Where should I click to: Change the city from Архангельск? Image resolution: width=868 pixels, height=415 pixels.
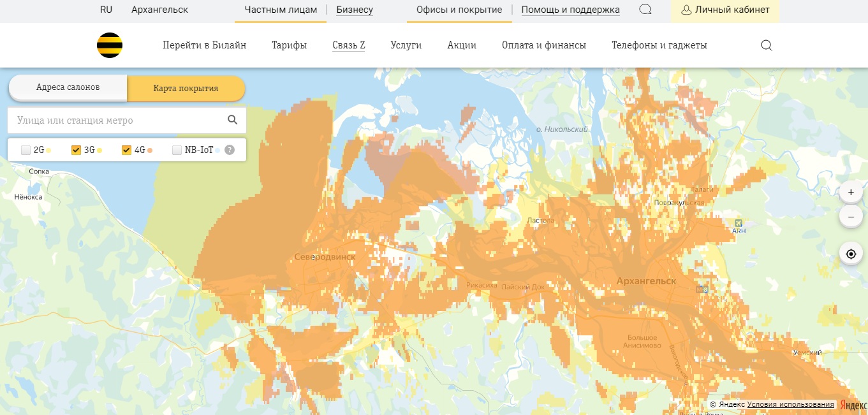click(159, 10)
